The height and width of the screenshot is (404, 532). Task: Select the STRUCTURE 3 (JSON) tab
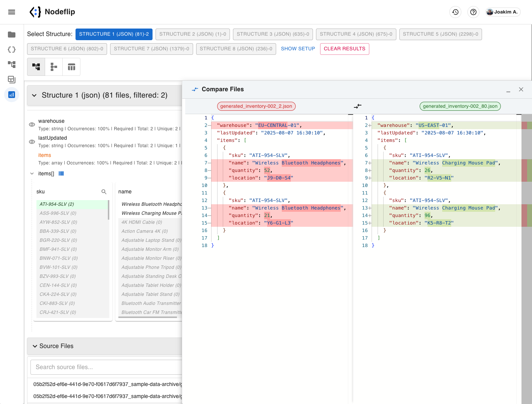click(273, 34)
